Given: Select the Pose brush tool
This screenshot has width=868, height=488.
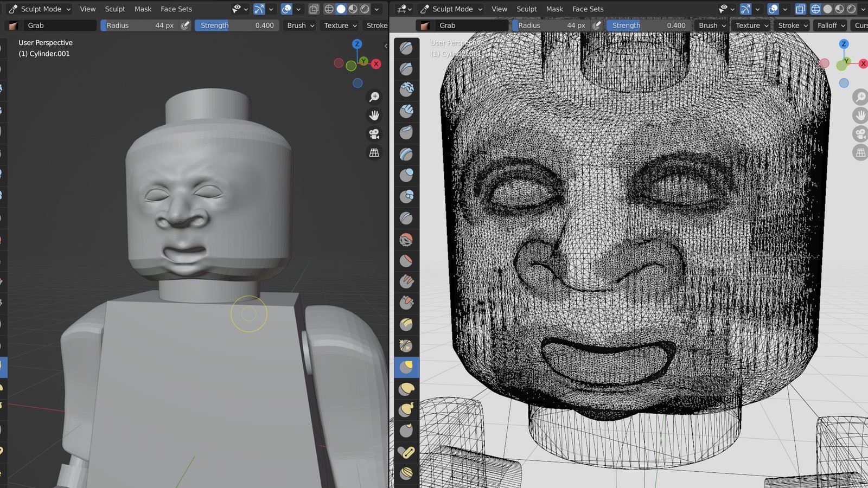Looking at the screenshot, I should point(406,452).
